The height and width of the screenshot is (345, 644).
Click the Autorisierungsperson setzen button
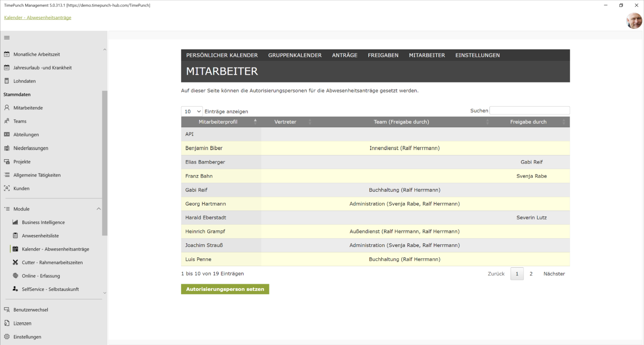click(x=225, y=289)
